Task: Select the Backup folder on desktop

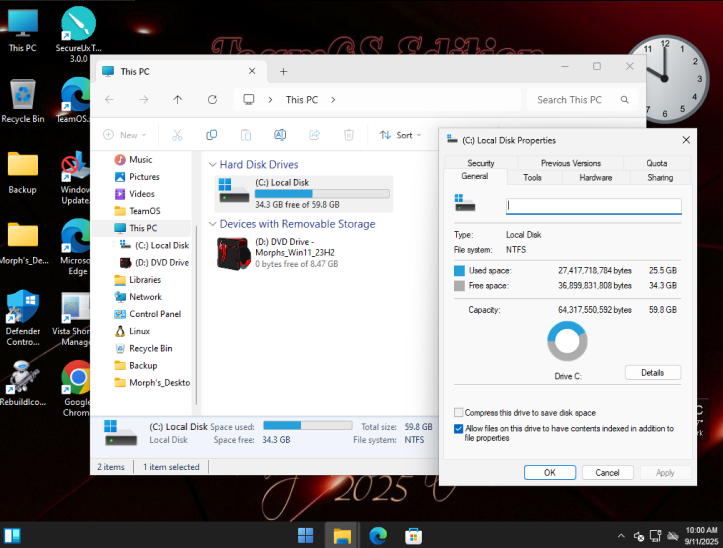Action: pyautogui.click(x=22, y=173)
